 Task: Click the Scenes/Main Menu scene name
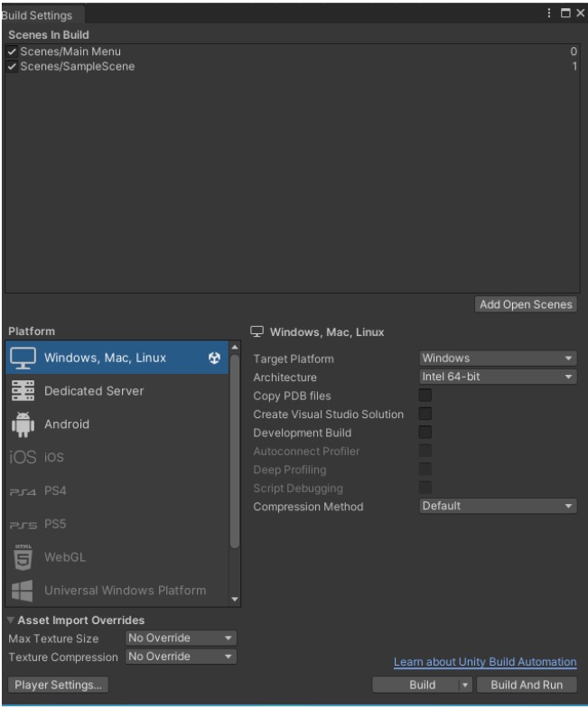[70, 51]
